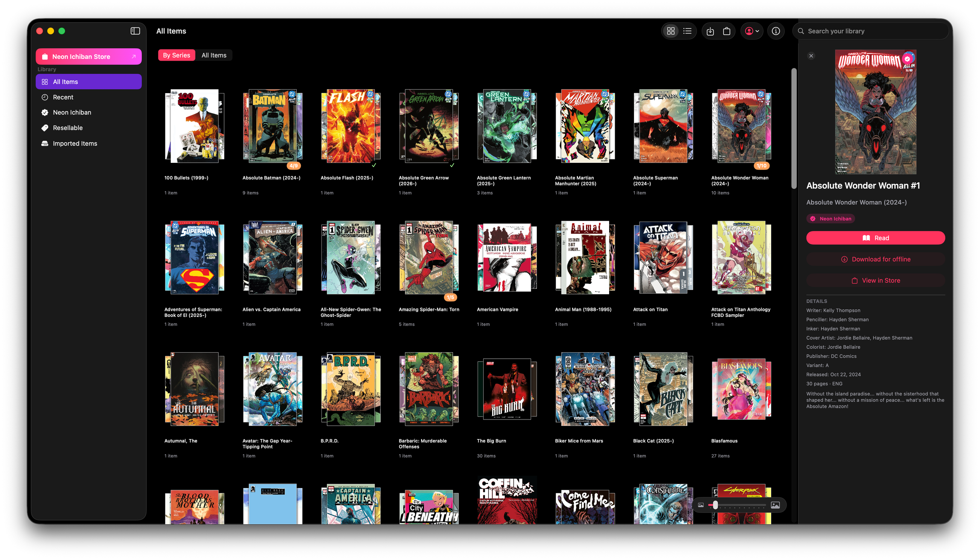980x560 pixels.
Task: Open Biker Mice from Mars cover
Action: (585, 389)
